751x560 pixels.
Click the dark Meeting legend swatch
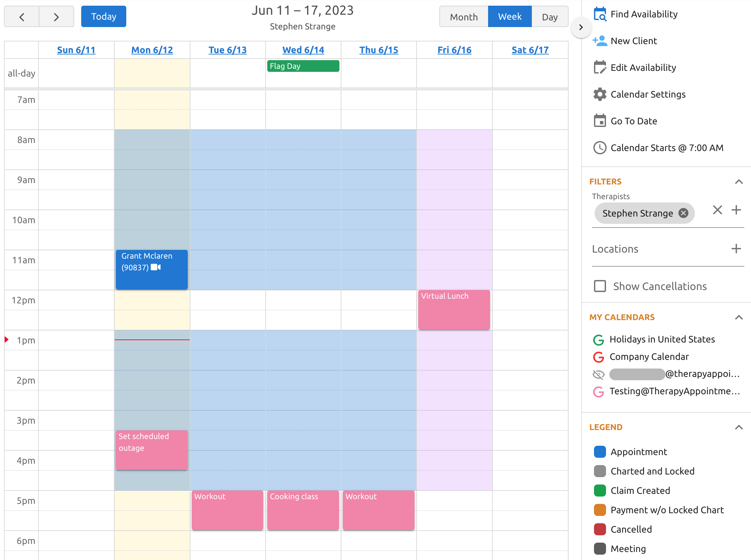tap(600, 549)
